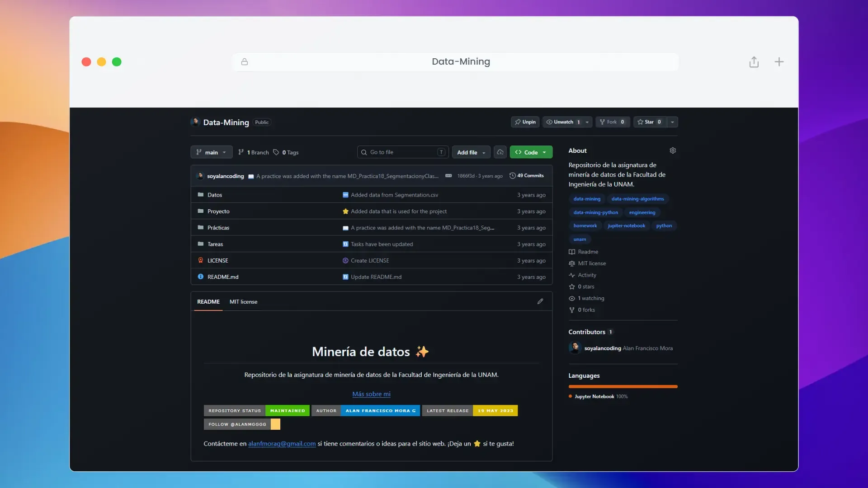Click the FOLLOW @ALANMGGGG badge
Screen dimensions: 868x488
[242, 424]
